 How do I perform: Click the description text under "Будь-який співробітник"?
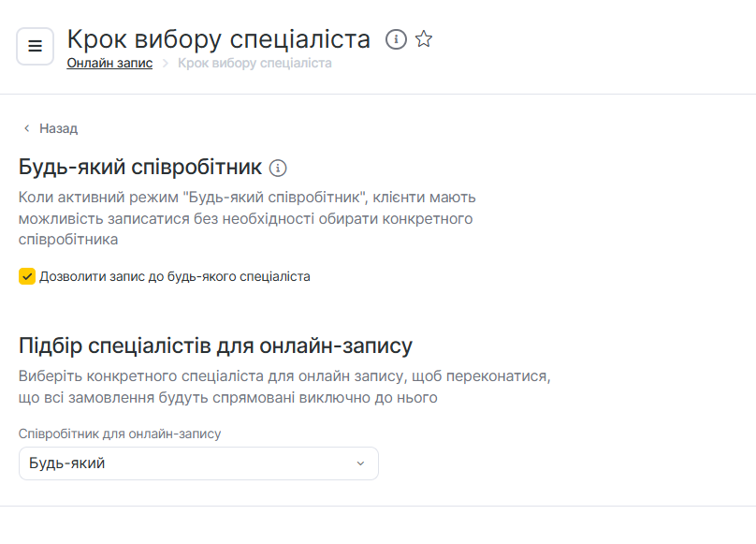(x=248, y=218)
